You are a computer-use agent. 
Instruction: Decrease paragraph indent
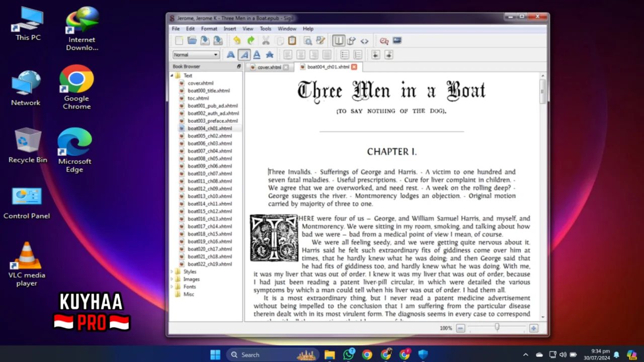tap(375, 55)
